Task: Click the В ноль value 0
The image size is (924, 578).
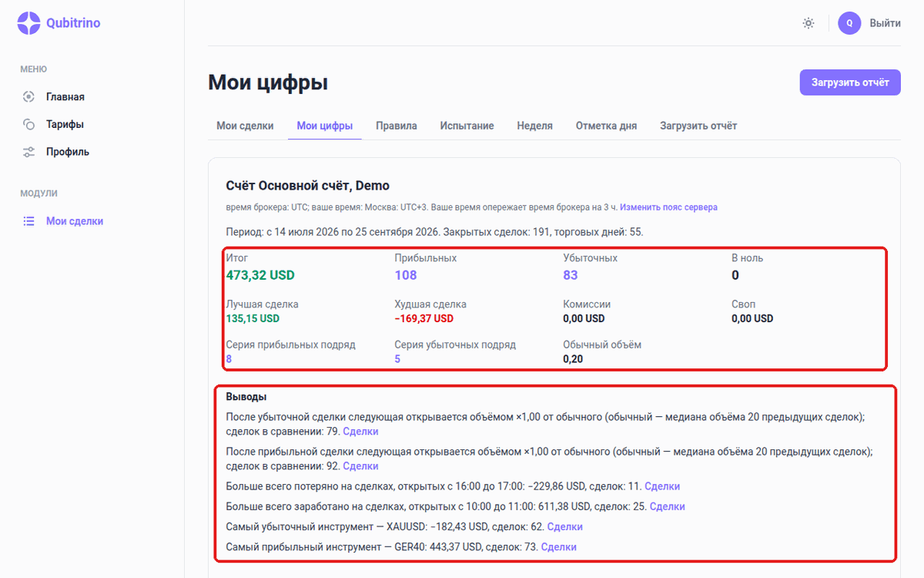Action: pyautogui.click(x=735, y=275)
